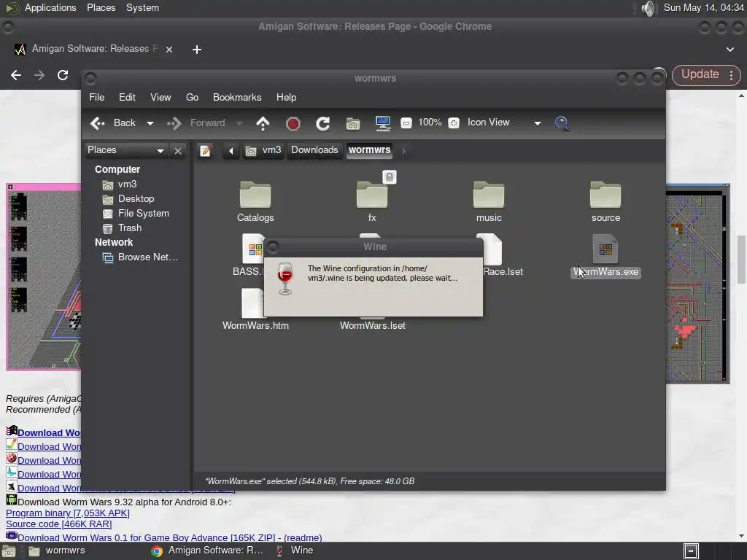747x560 pixels.
Task: Click the vm3 path bar button
Action: click(x=263, y=150)
